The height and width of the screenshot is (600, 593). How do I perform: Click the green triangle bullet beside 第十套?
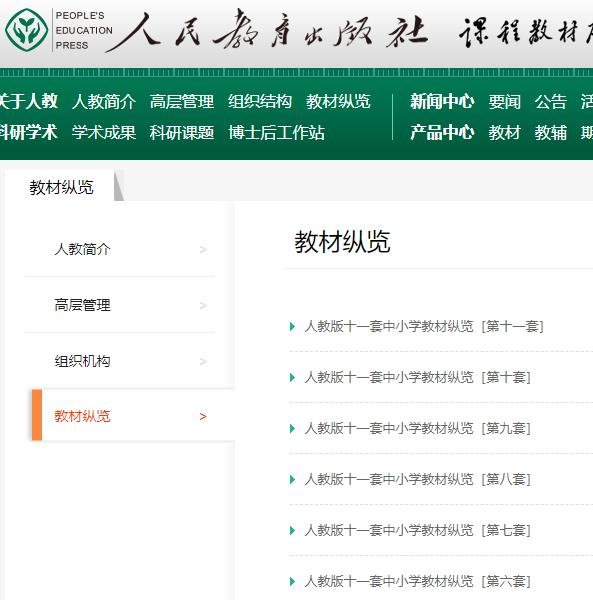(x=293, y=377)
